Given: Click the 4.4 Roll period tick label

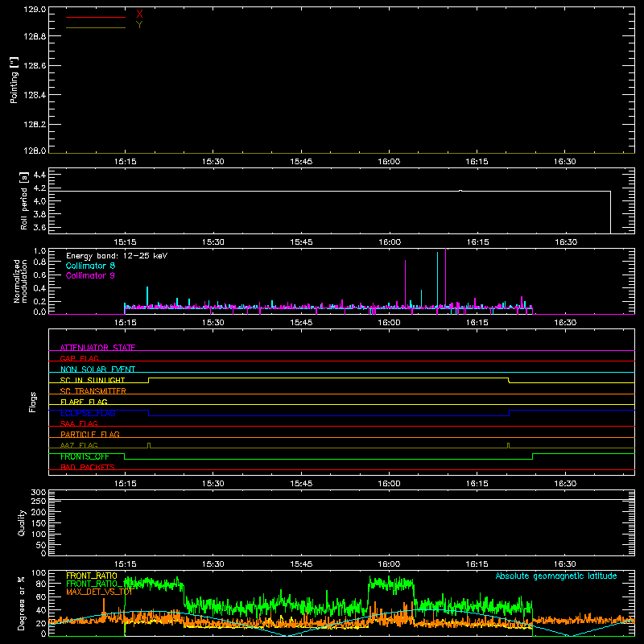Looking at the screenshot, I should tap(39, 175).
